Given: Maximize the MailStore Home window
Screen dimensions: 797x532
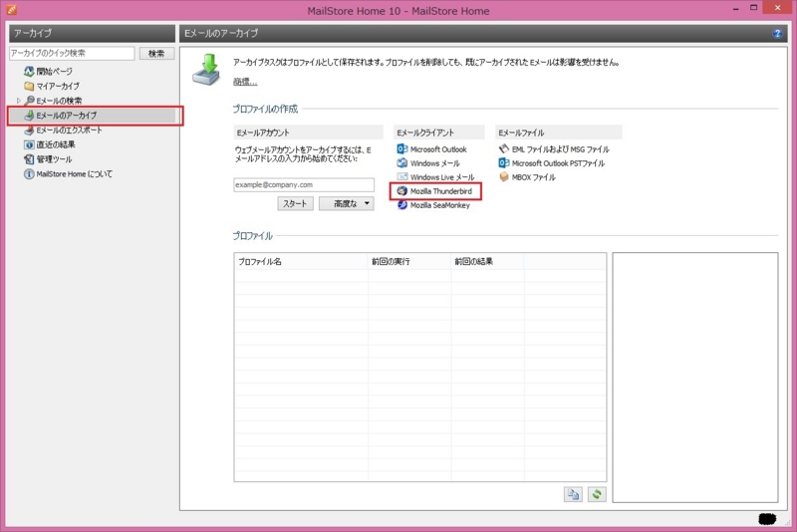Looking at the screenshot, I should (754, 8).
